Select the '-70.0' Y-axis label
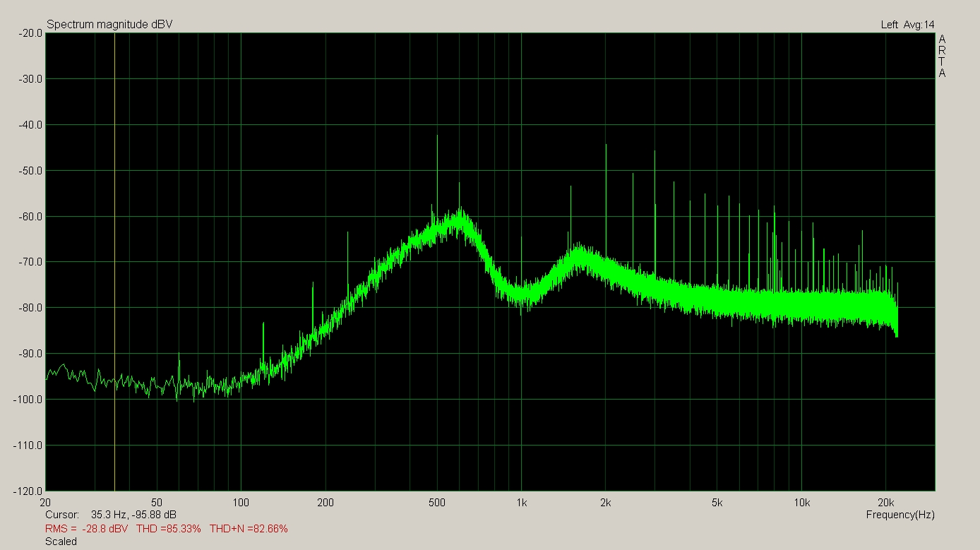Screen dimensions: 980x550 pos(30,262)
